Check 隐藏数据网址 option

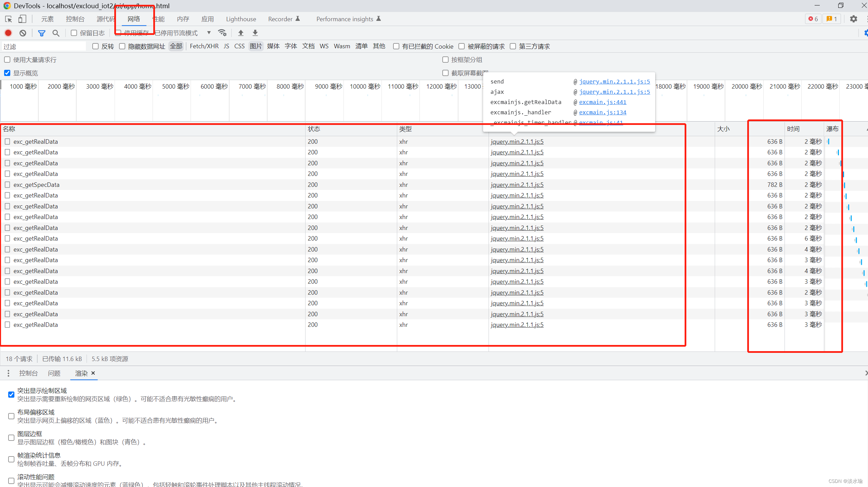122,46
